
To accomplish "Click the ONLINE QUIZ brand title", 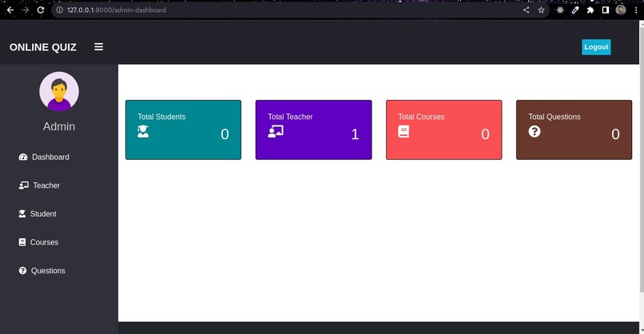I will click(42, 47).
